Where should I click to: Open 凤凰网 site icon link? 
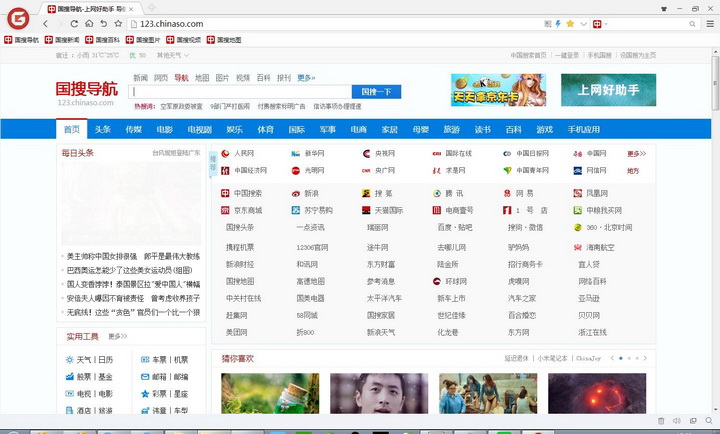tap(578, 193)
